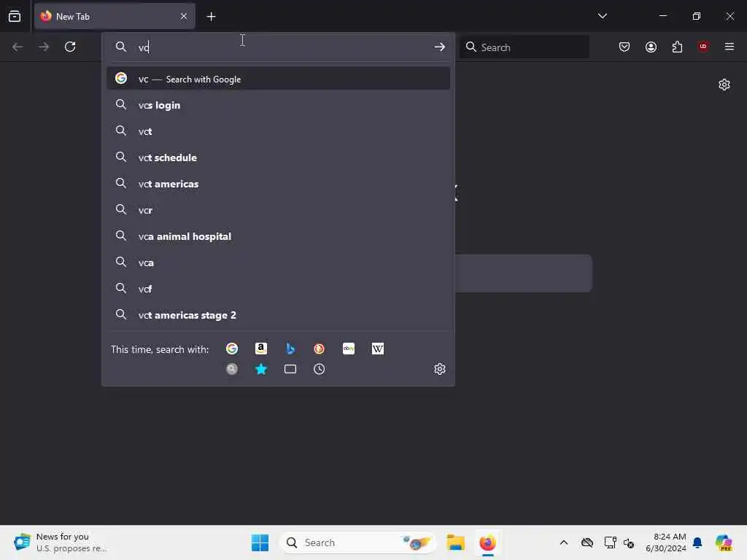Image resolution: width=747 pixels, height=560 pixels.
Task: Choose 'vct americas stage 2' suggestion
Action: [x=278, y=315]
